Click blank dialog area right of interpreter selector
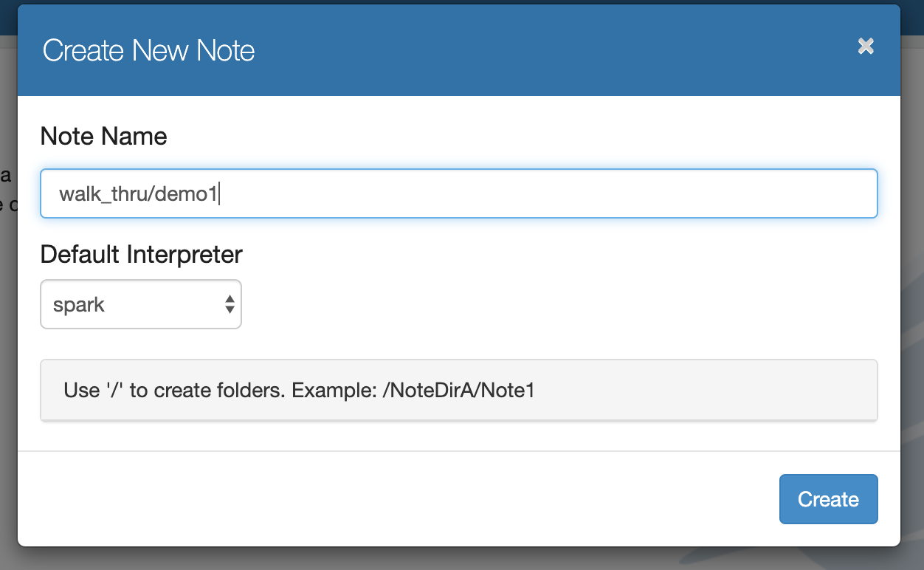Viewport: 924px width, 570px height. point(554,304)
